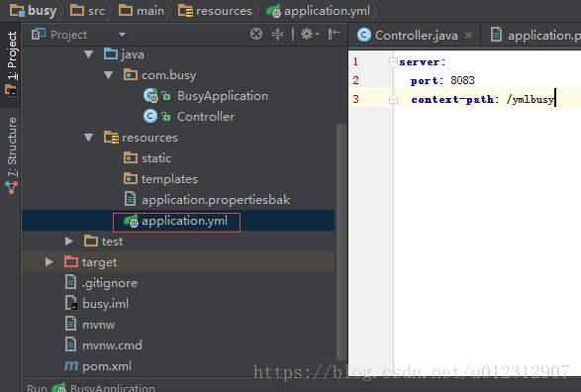Click the server key on line 1
This screenshot has width=581, height=392.
tap(419, 62)
